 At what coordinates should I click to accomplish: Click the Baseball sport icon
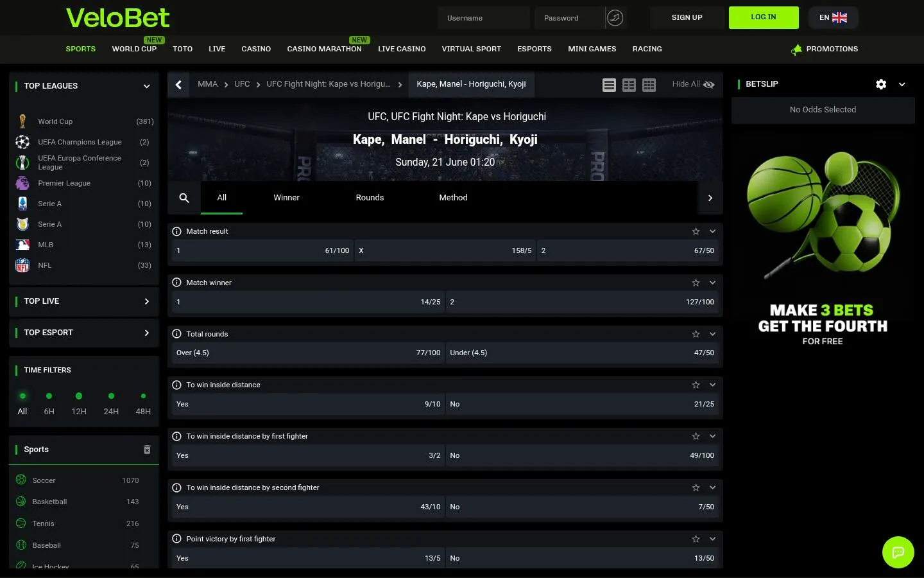(x=21, y=545)
